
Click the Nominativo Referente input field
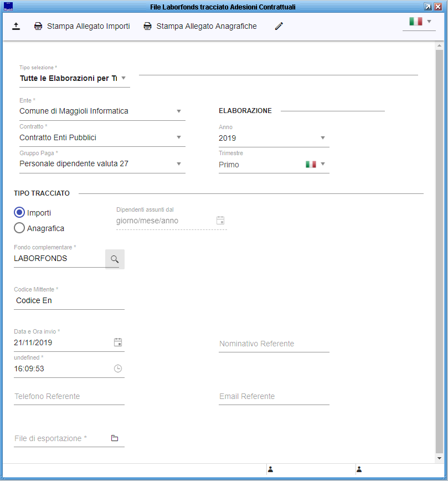tap(274, 344)
